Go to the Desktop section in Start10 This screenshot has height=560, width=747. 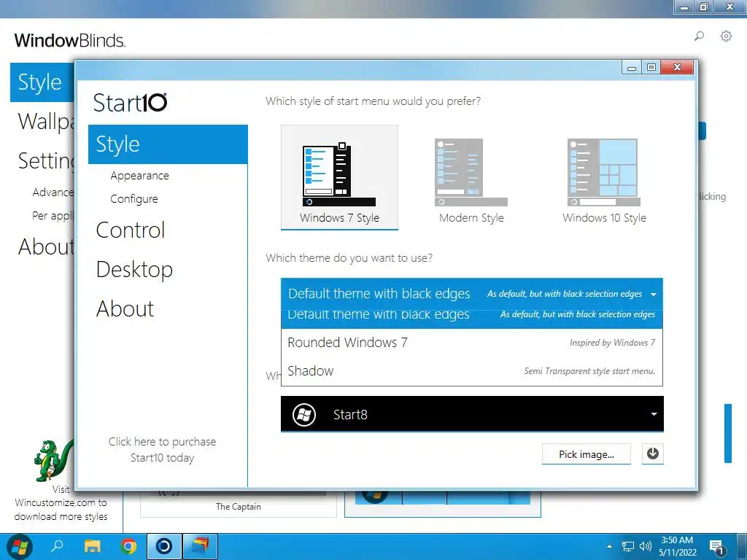coord(134,270)
